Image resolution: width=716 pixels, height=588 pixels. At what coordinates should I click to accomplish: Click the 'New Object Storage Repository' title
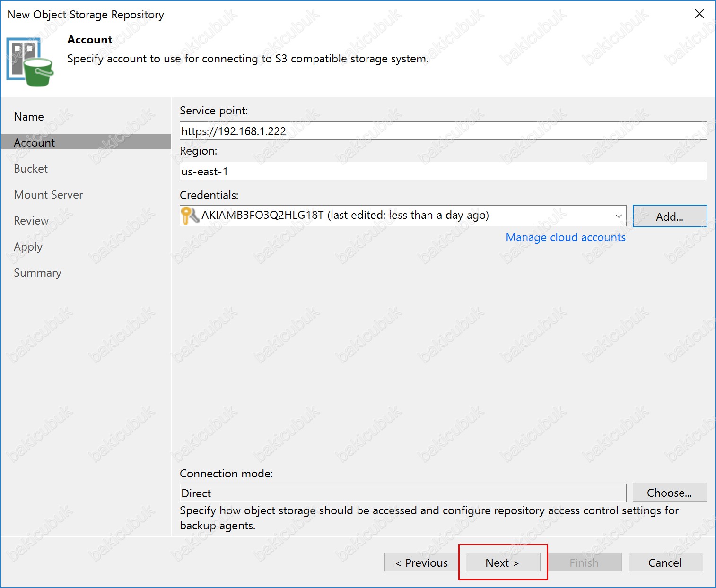(86, 15)
